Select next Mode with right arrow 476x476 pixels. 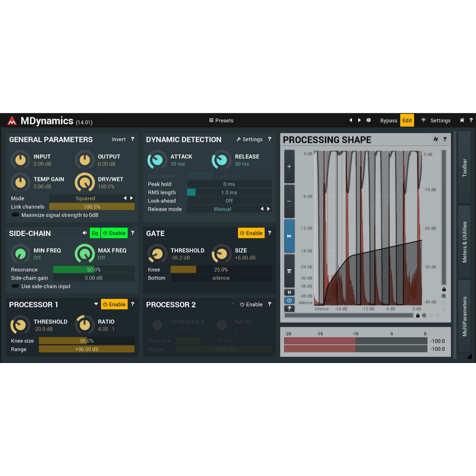pyautogui.click(x=131, y=198)
